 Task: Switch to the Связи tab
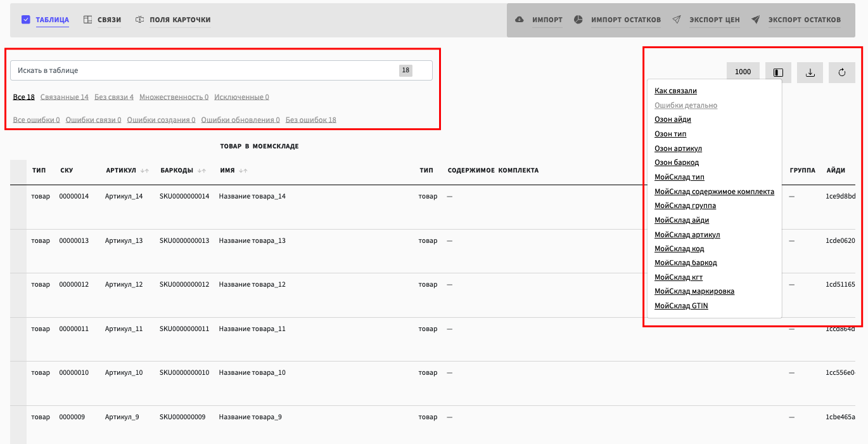click(109, 20)
